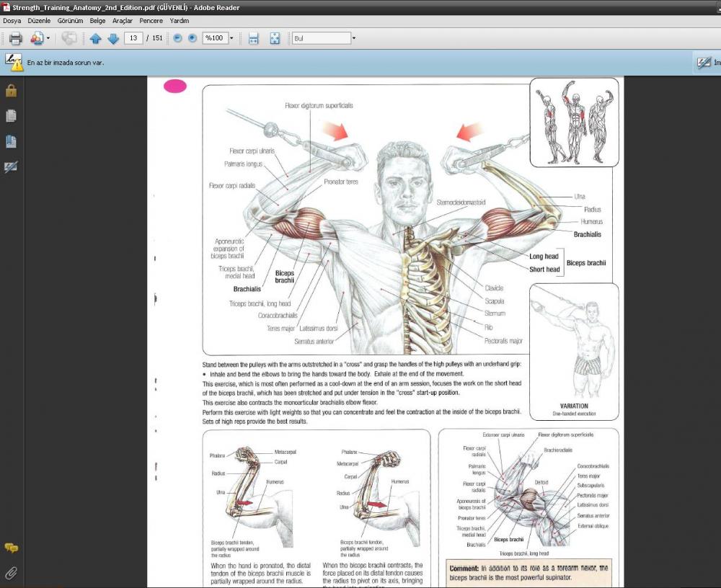
Task: Open the zoom level dropdown arrow
Action: coord(231,38)
